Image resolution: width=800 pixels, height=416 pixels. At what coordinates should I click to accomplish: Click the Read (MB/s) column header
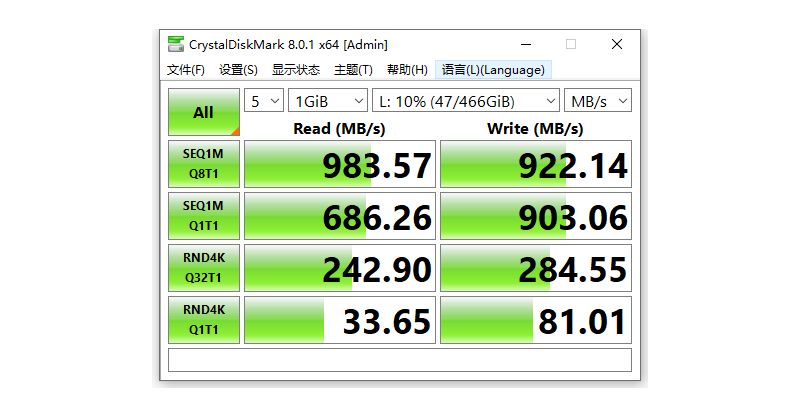click(x=339, y=129)
